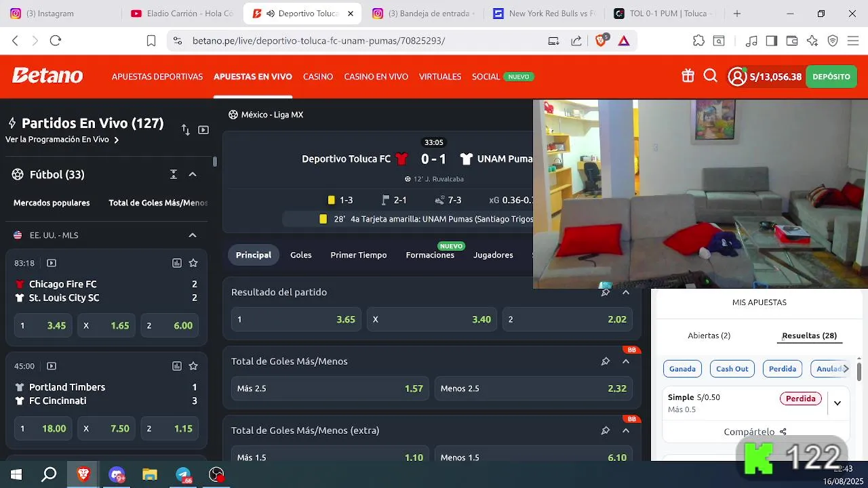Open Apuestas En Vivo menu
Viewport: 868px width, 488px height.
(253, 77)
